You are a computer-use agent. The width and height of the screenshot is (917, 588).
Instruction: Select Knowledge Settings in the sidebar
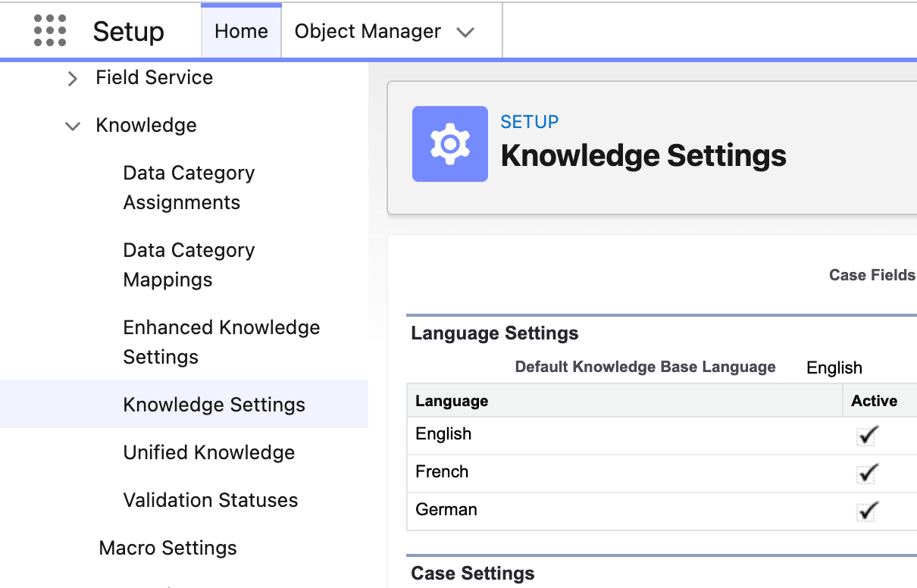click(x=214, y=405)
